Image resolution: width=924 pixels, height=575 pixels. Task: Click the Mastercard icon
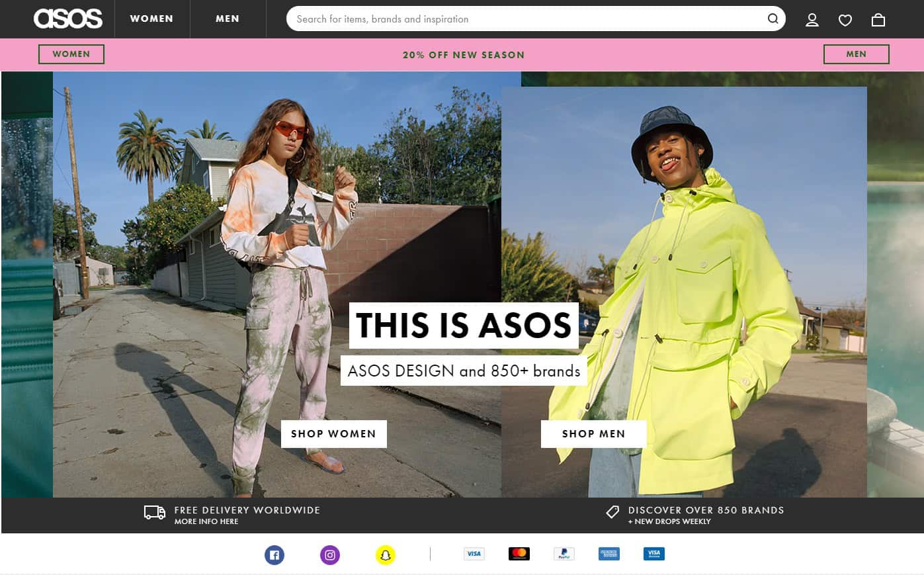click(x=519, y=554)
